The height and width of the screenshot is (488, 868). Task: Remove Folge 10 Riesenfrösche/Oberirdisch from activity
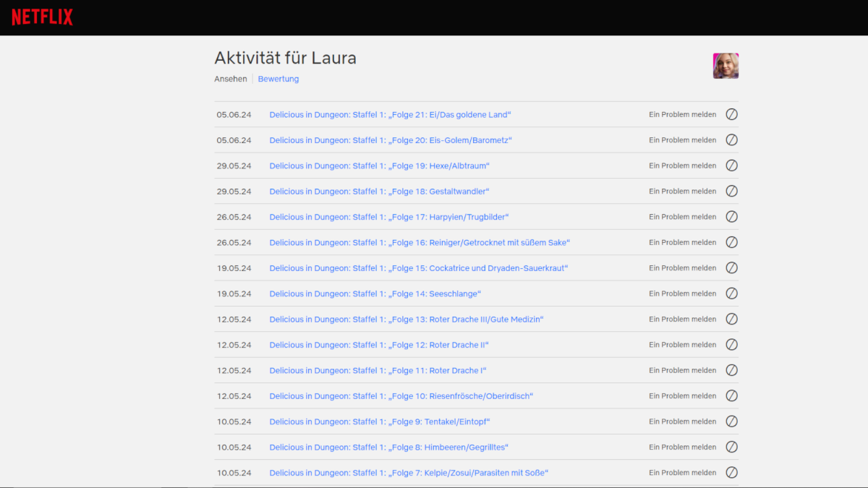(x=731, y=396)
